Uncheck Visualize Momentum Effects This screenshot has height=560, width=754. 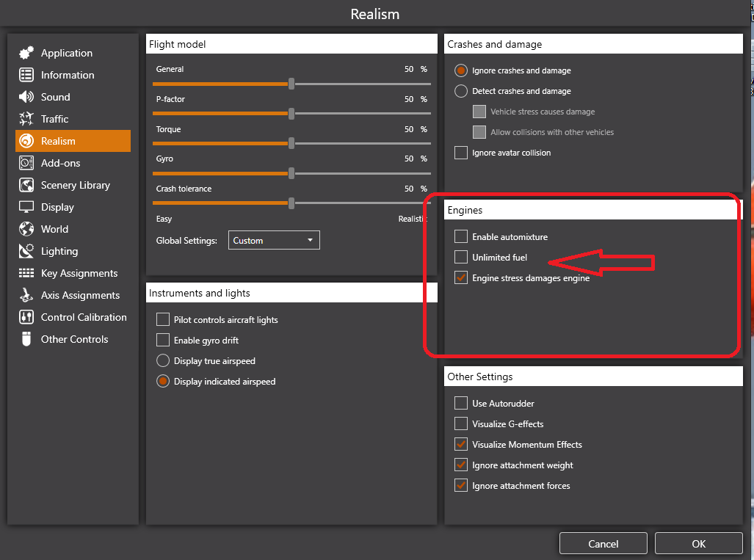pos(460,444)
